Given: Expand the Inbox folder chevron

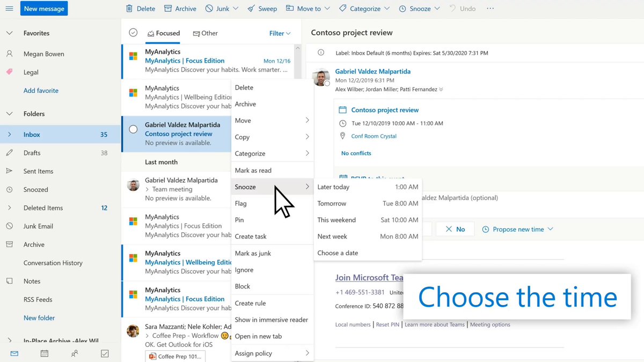Looking at the screenshot, I should tap(9, 135).
